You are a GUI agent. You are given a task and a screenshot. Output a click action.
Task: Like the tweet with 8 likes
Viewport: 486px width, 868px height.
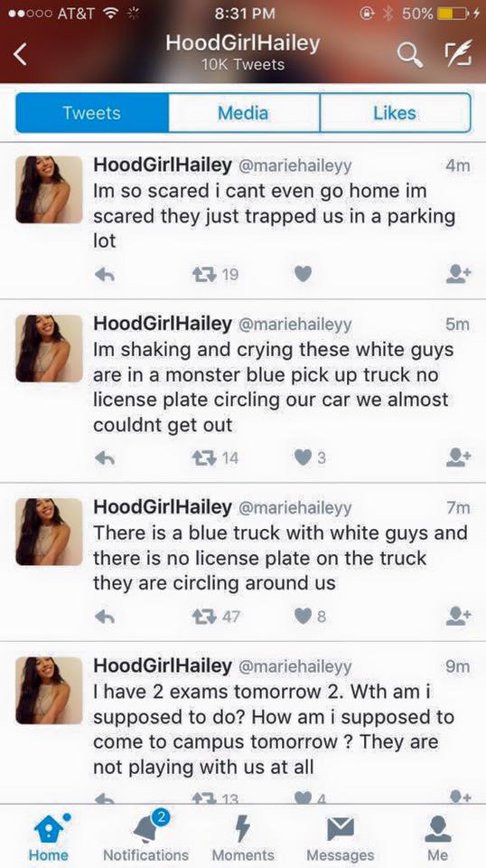pos(303,616)
